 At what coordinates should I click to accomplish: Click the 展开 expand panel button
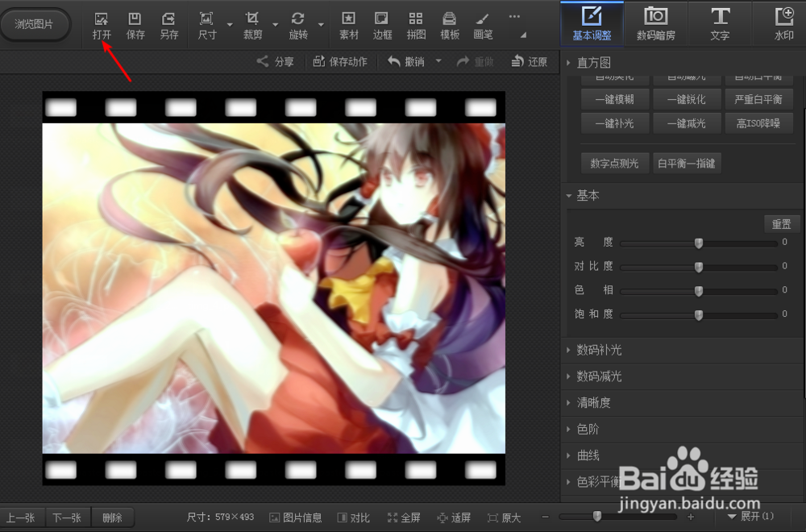[751, 516]
